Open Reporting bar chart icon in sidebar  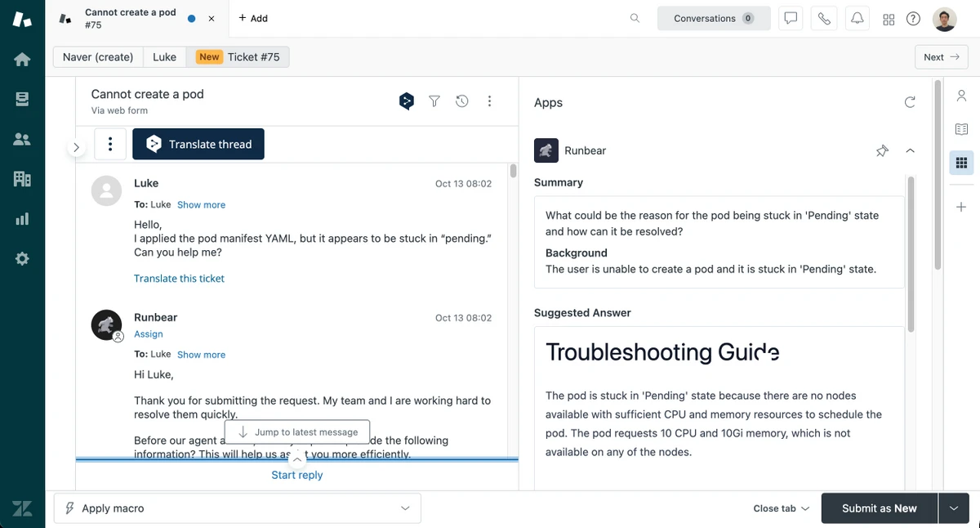point(22,218)
